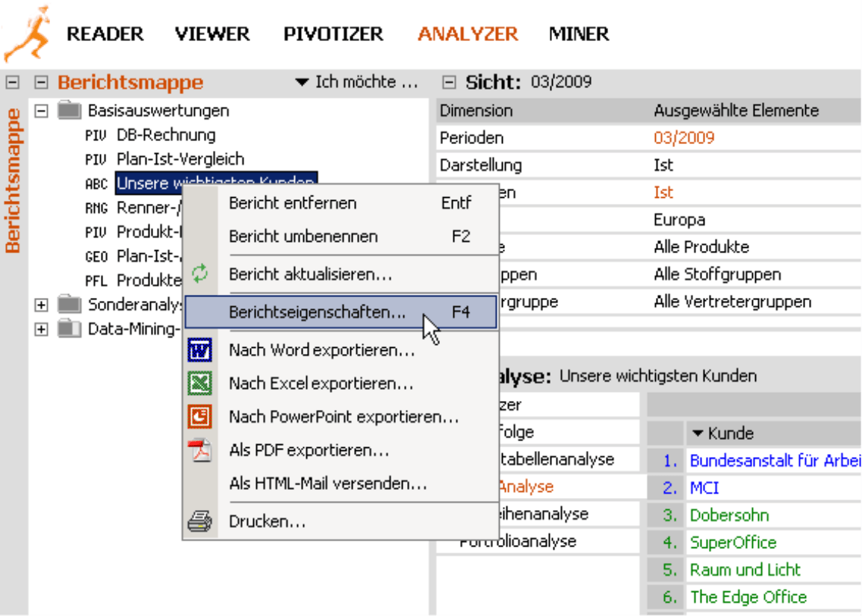Click the PIV icon beside Plan-Ist-Vergleich
Image resolution: width=862 pixels, height=616 pixels.
coord(96,159)
